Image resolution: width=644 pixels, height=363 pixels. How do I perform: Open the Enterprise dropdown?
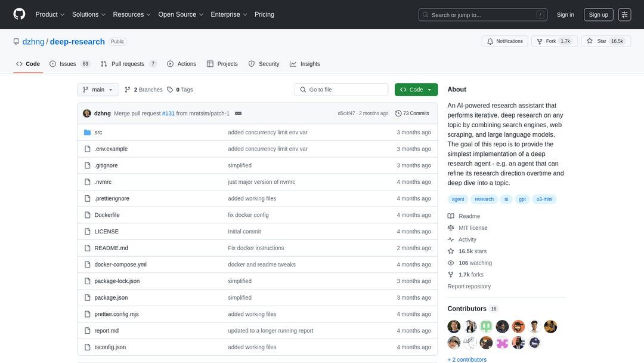229,14
